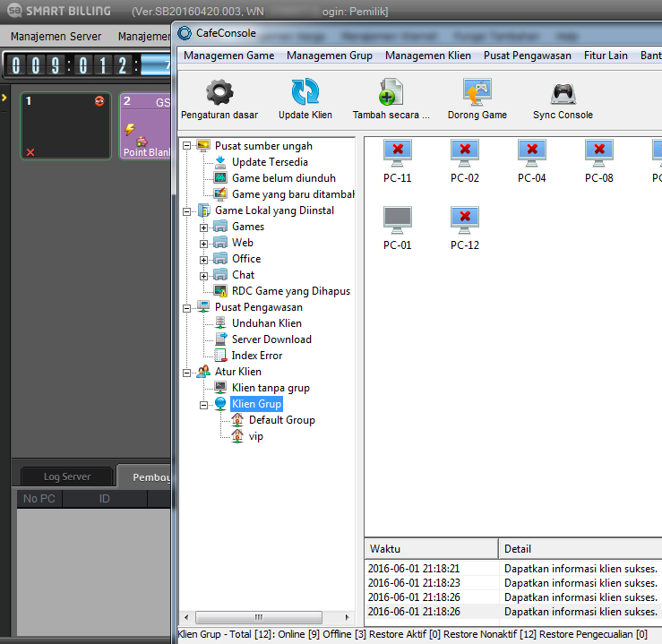Select the PC-11 client icon
662x644 pixels.
[397, 153]
